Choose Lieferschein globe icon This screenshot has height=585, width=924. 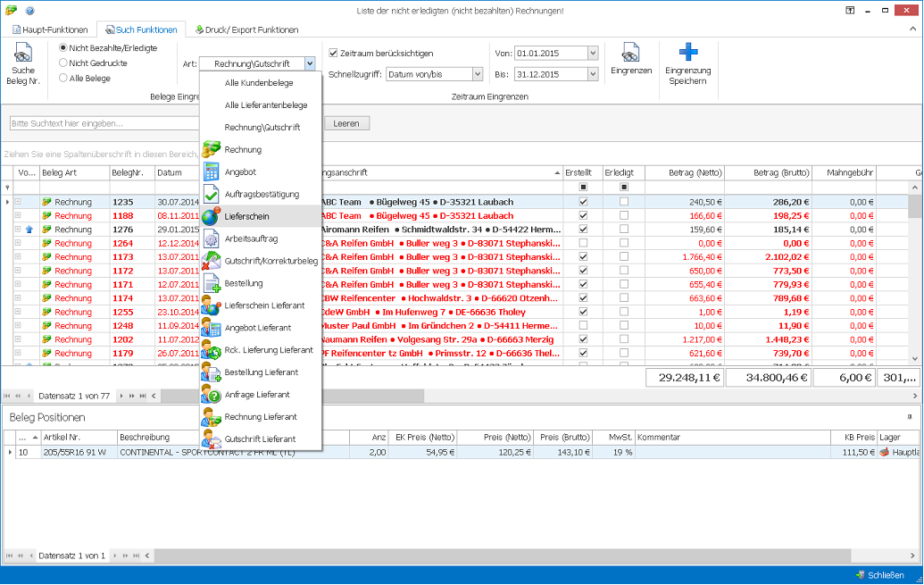[211, 216]
